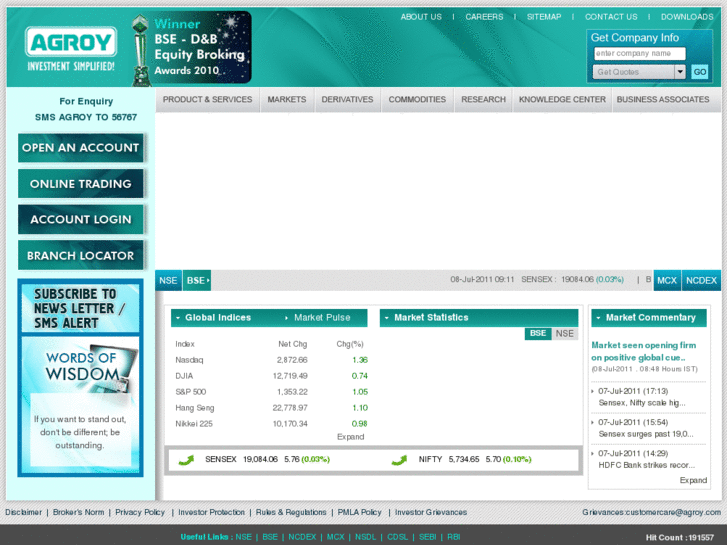The image size is (727, 545).
Task: Click the Nikkei 225 index row
Action: (x=271, y=424)
